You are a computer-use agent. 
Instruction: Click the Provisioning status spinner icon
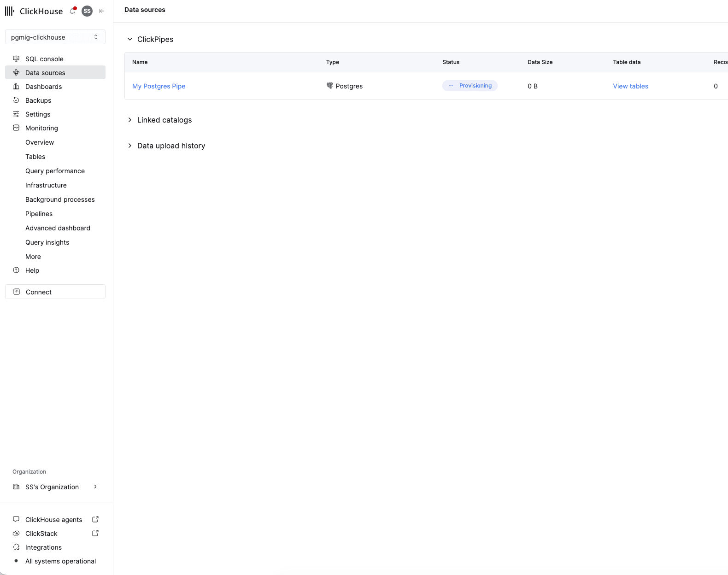click(x=451, y=86)
